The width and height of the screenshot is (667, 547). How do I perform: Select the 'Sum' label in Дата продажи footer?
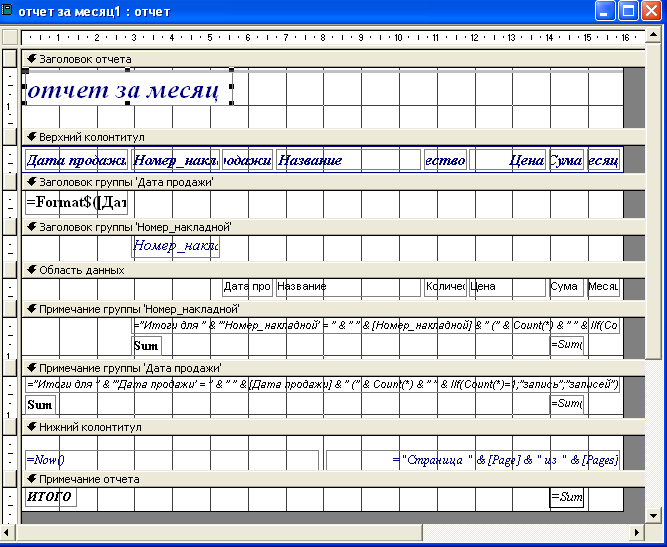click(40, 405)
